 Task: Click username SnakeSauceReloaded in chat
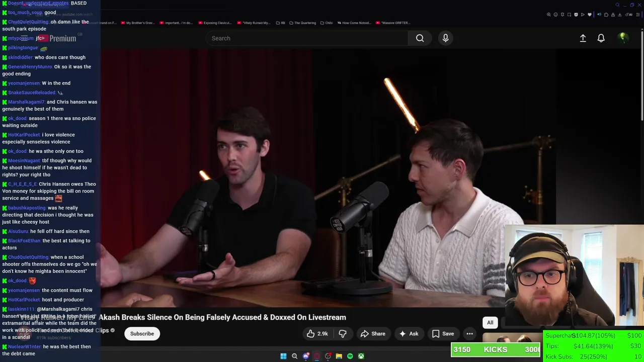pos(32,93)
